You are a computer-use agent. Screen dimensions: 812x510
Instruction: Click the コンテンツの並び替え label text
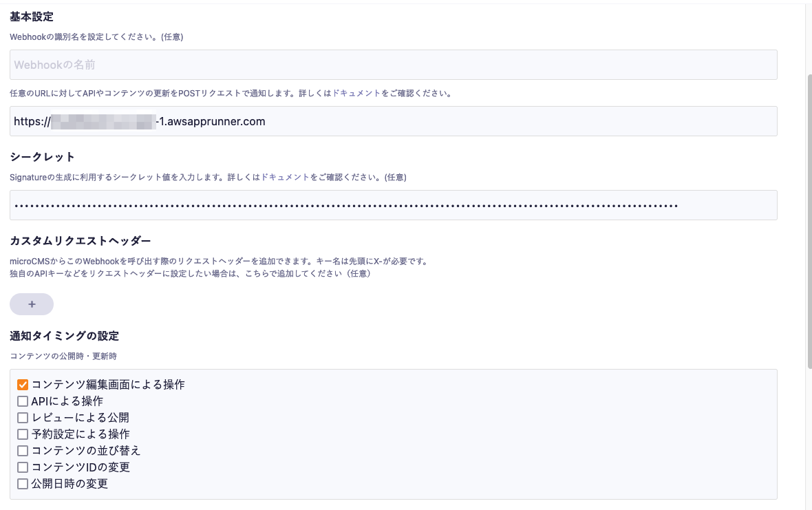click(86, 451)
